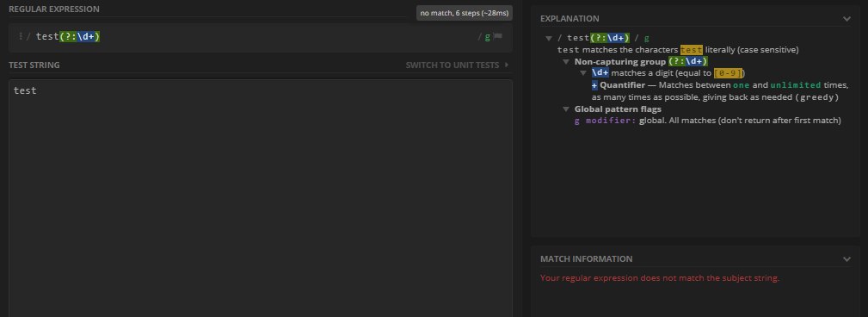Click the yellow highlighted test token in explanation
The image size is (868, 317).
692,50
